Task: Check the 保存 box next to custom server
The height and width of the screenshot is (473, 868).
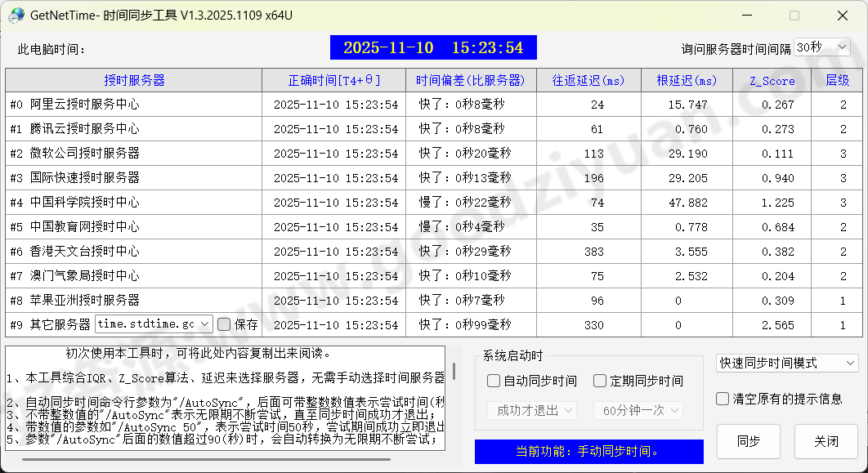Action: 223,324
